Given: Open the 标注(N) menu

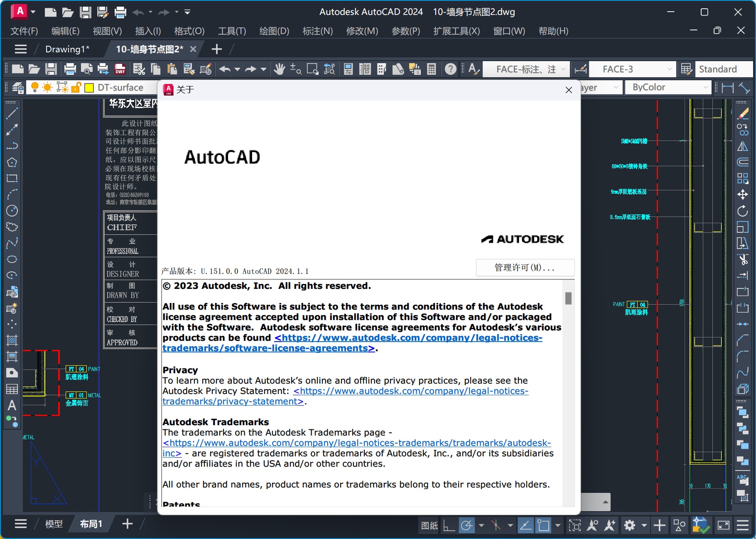Looking at the screenshot, I should coord(318,31).
